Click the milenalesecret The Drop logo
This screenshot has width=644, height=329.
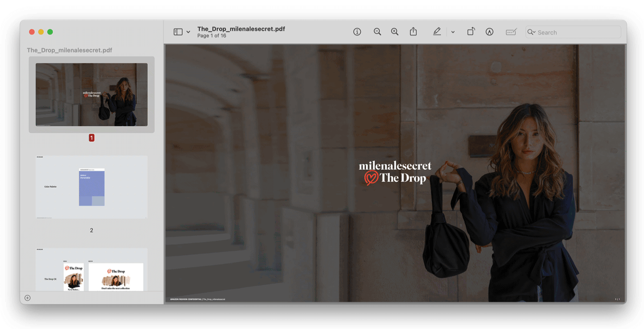pyautogui.click(x=395, y=173)
